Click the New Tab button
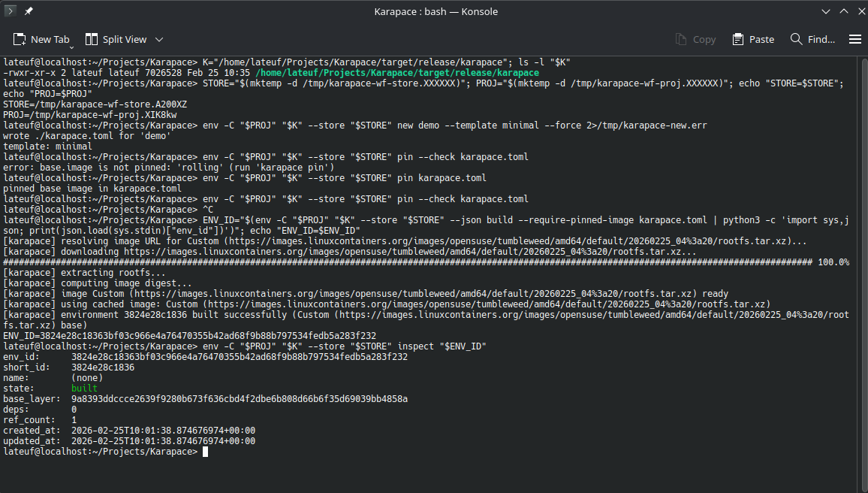 click(42, 39)
